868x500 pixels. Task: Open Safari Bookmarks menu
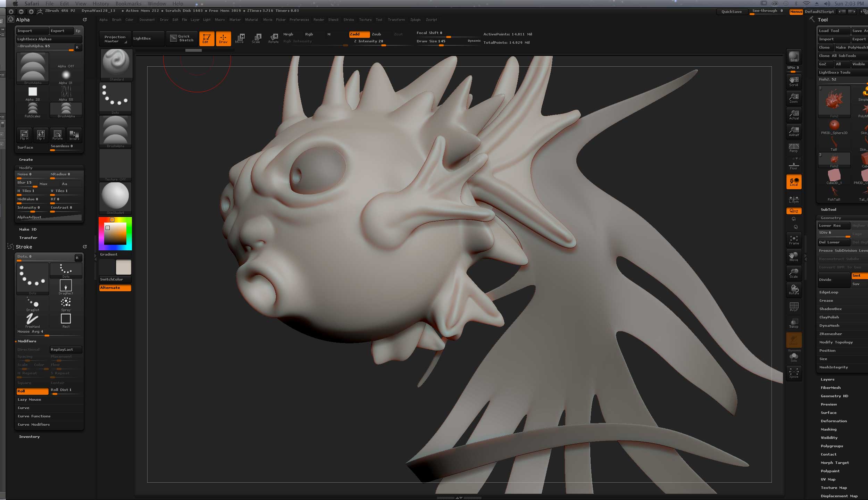coord(128,4)
